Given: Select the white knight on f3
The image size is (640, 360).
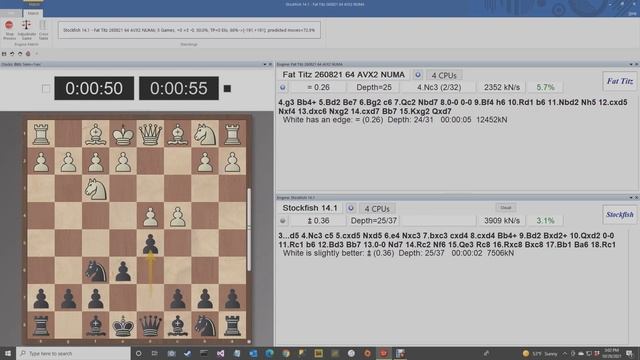Looking at the screenshot, I should (96, 189).
